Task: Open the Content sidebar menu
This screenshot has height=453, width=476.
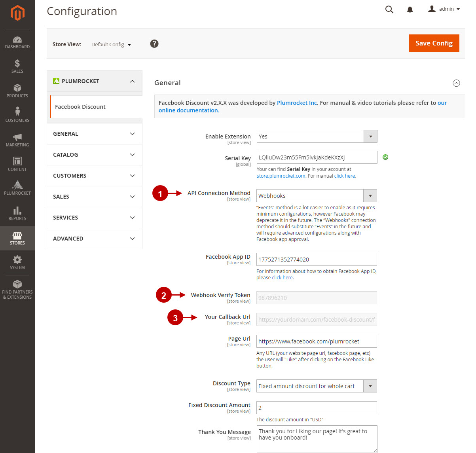Action: (17, 165)
